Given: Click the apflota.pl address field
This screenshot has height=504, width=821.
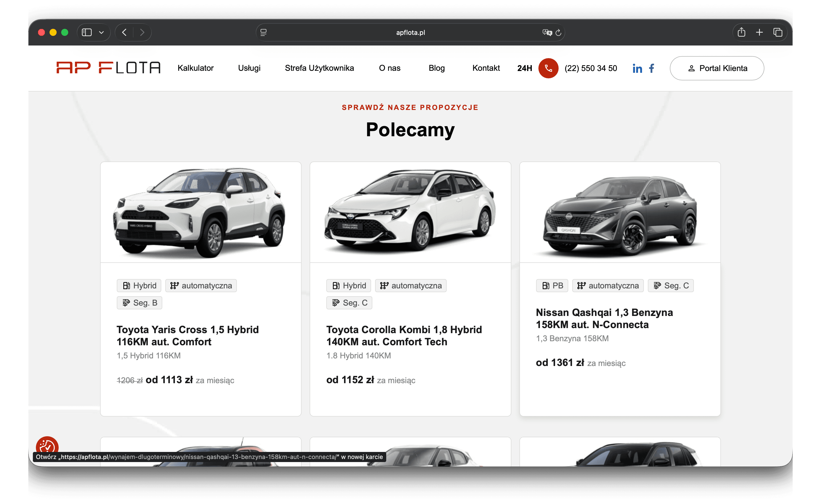Looking at the screenshot, I should coord(410,32).
